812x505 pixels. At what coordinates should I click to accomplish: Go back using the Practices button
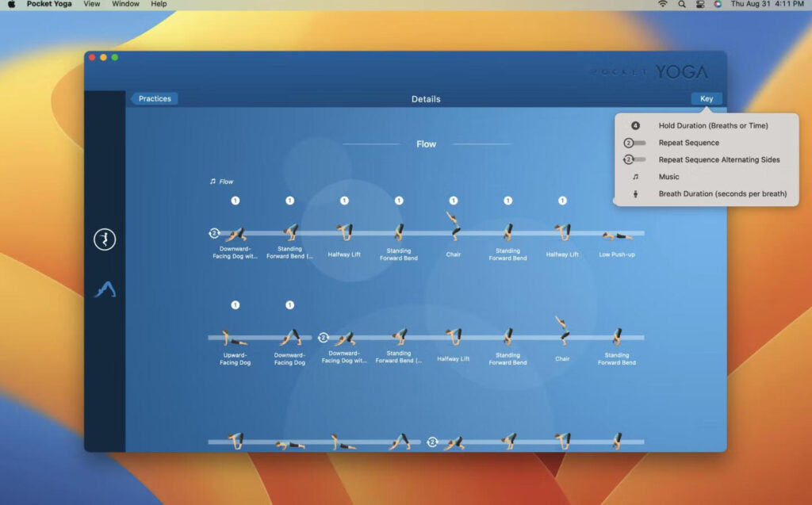tap(154, 98)
